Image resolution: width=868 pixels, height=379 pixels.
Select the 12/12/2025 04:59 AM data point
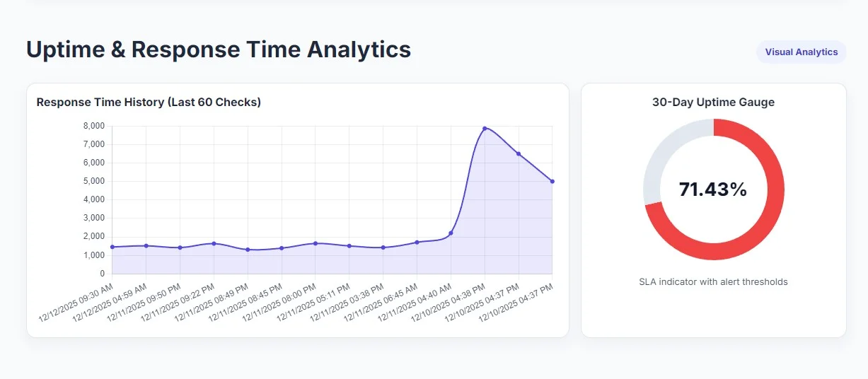click(146, 245)
